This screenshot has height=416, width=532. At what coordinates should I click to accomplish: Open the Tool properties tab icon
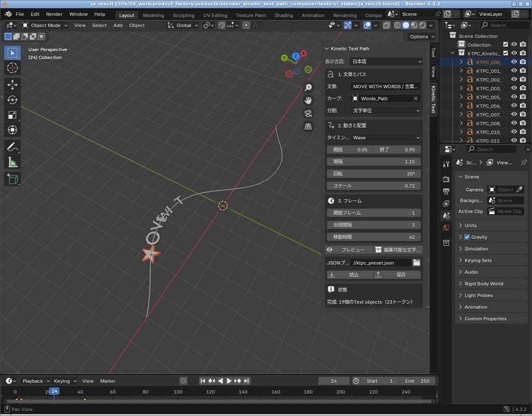[446, 164]
